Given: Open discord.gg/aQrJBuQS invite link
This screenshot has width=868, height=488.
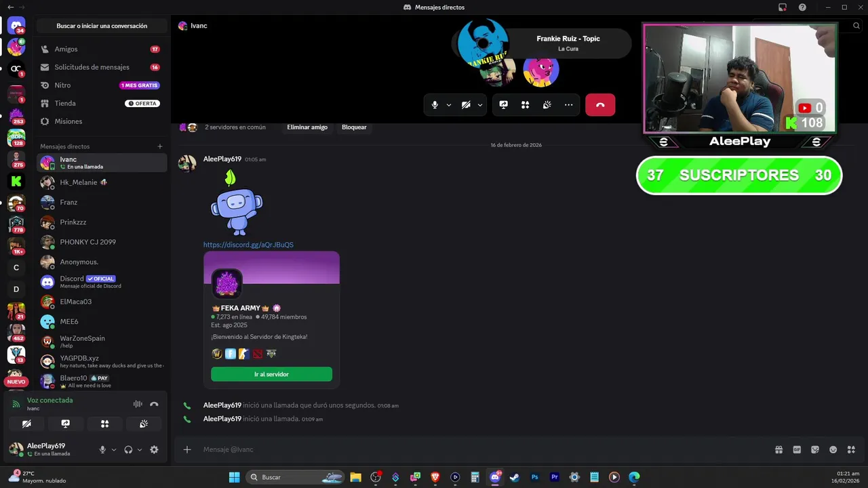Looking at the screenshot, I should point(248,245).
